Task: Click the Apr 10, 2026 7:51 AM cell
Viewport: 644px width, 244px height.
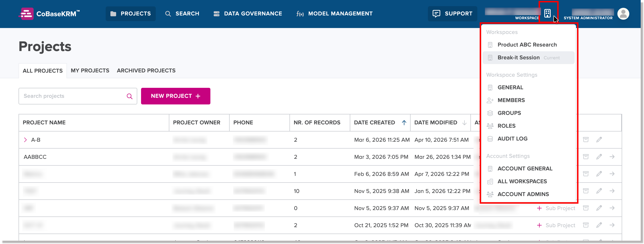Action: [441, 140]
